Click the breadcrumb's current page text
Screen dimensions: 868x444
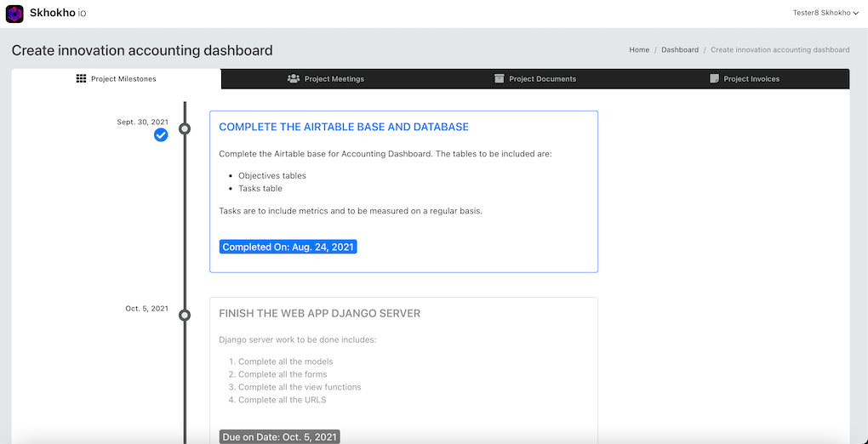pyautogui.click(x=780, y=50)
